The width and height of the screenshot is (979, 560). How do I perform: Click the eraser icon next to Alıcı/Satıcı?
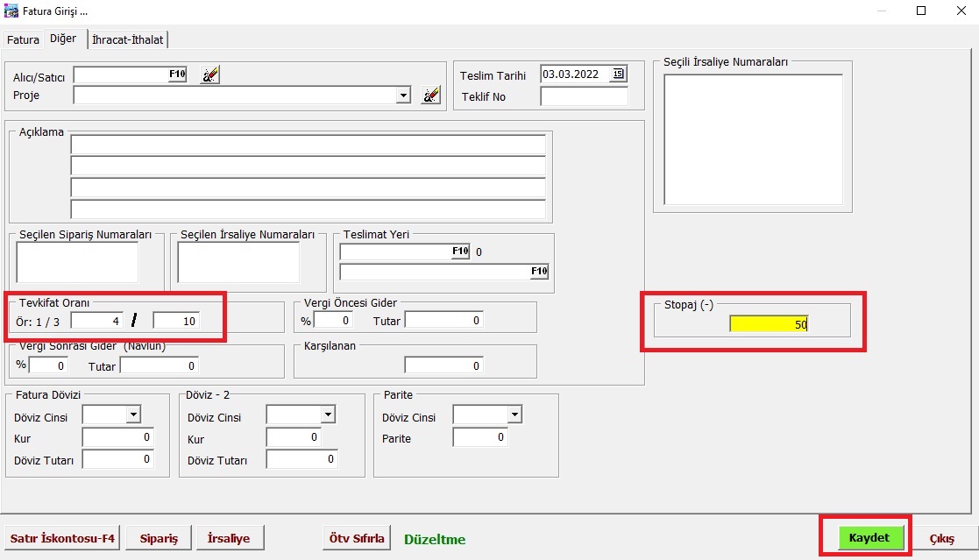click(209, 75)
